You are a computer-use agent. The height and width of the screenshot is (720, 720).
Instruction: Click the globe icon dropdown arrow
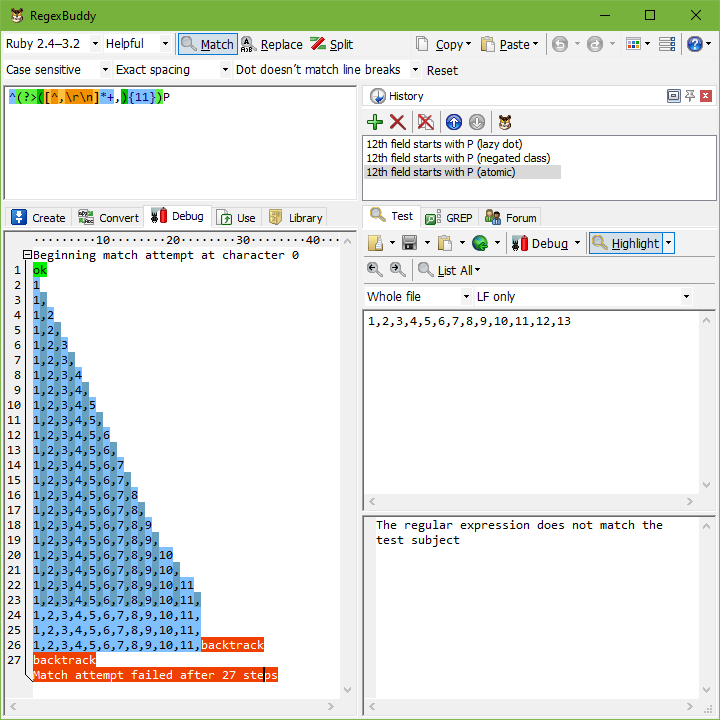[497, 243]
